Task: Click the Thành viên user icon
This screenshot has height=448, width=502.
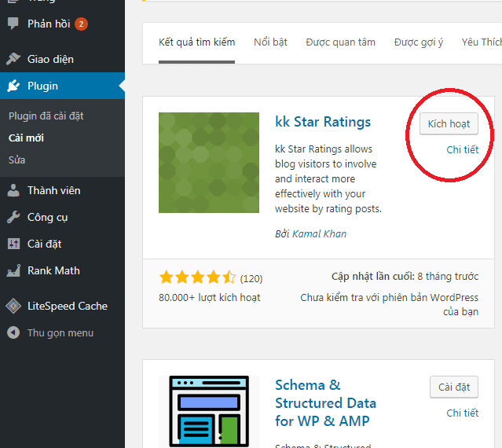Action: (13, 190)
